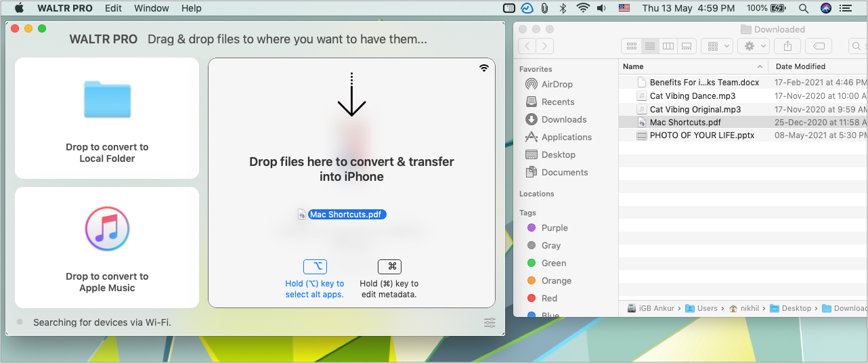Open the Group By dropdown in Finder
The height and width of the screenshot is (363, 868).
[x=718, y=46]
